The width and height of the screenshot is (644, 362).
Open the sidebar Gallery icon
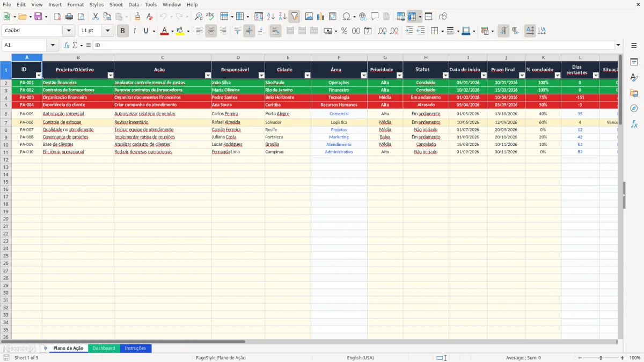coord(634,93)
